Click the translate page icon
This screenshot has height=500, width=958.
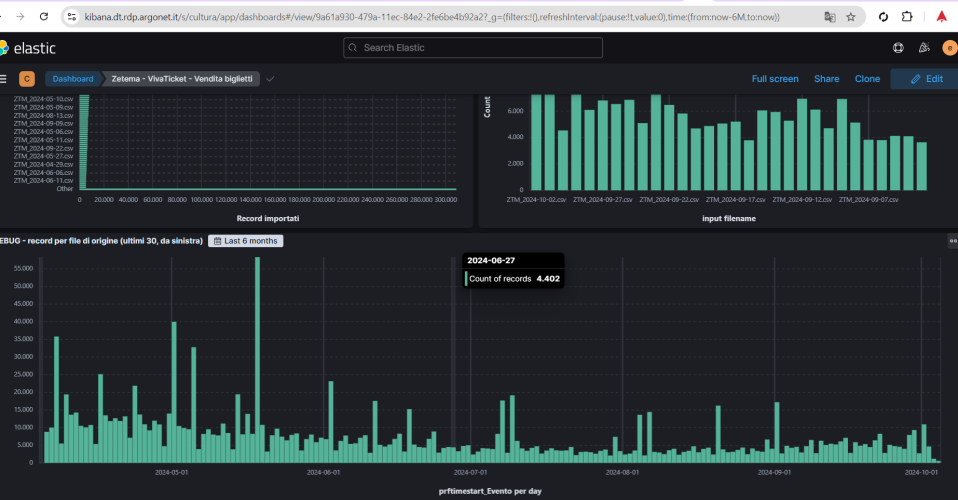pos(830,17)
